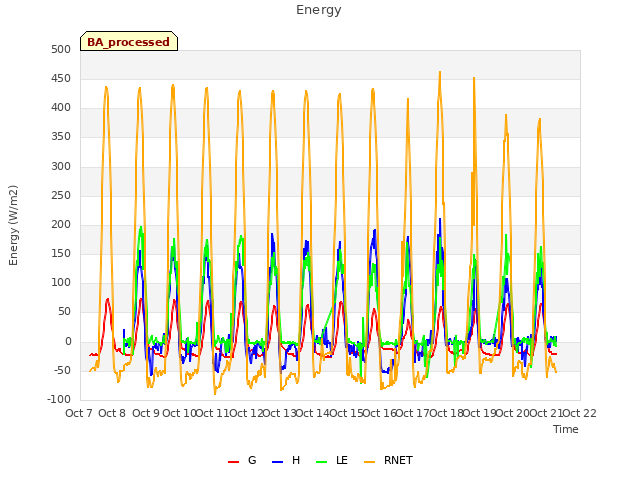The height and width of the screenshot is (480, 640).
Task: Click the Time x-axis label
Action: (x=566, y=429)
